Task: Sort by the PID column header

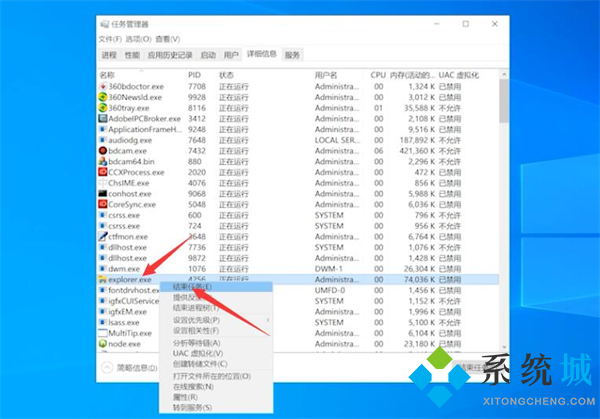Action: [194, 75]
